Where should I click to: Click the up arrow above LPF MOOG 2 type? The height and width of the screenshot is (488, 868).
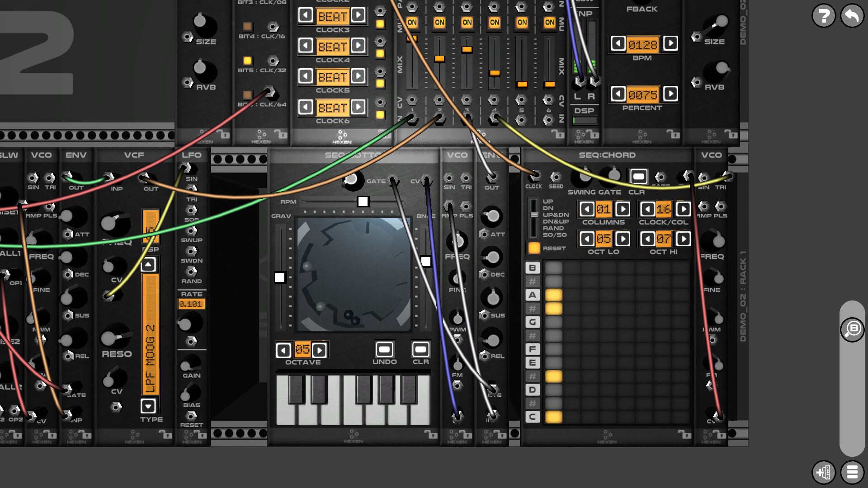pos(148,264)
